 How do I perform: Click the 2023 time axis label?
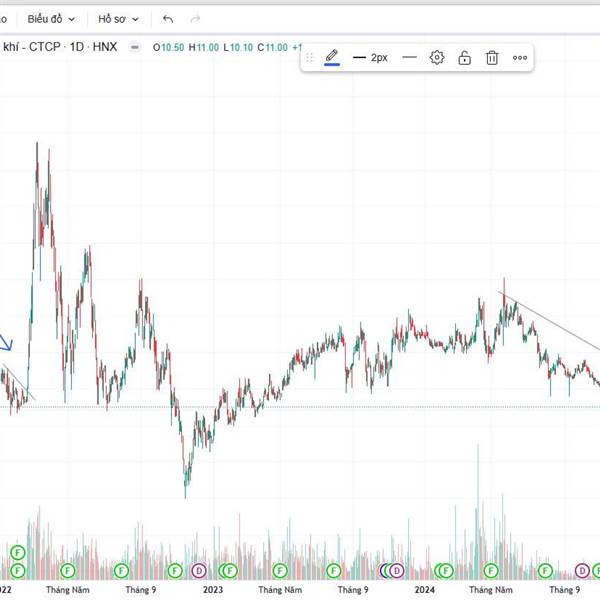[x=213, y=590]
